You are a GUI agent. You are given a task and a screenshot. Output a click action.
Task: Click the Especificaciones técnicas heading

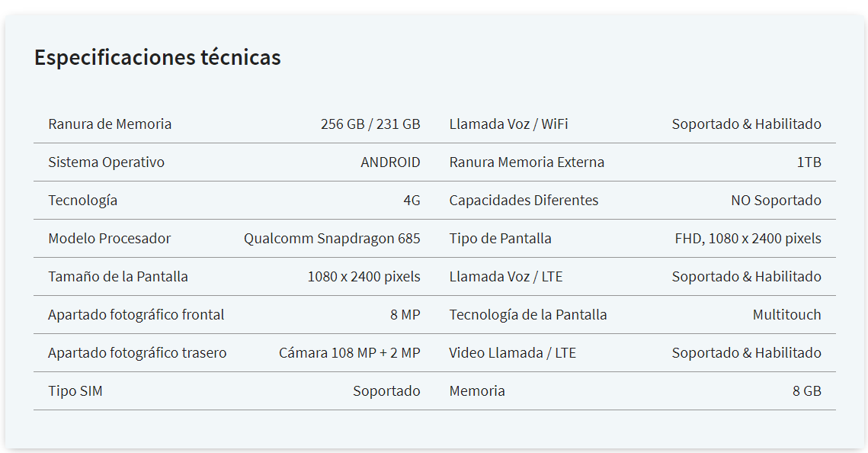tap(157, 58)
